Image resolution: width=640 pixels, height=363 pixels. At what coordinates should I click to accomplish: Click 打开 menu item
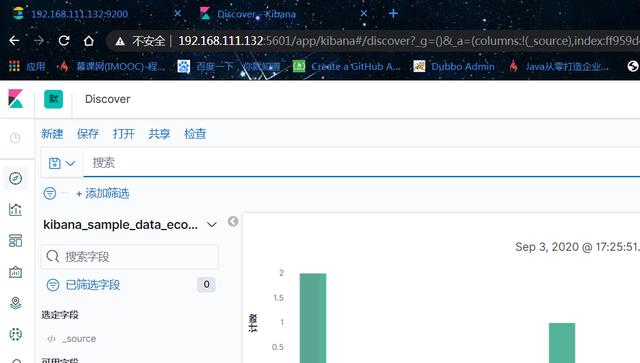[x=124, y=134]
